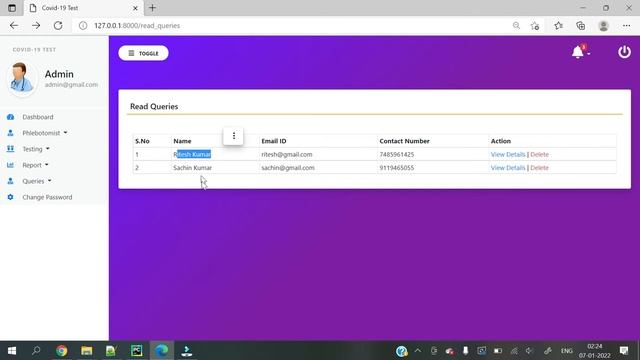Switch to Edge in the taskbar

click(x=162, y=351)
